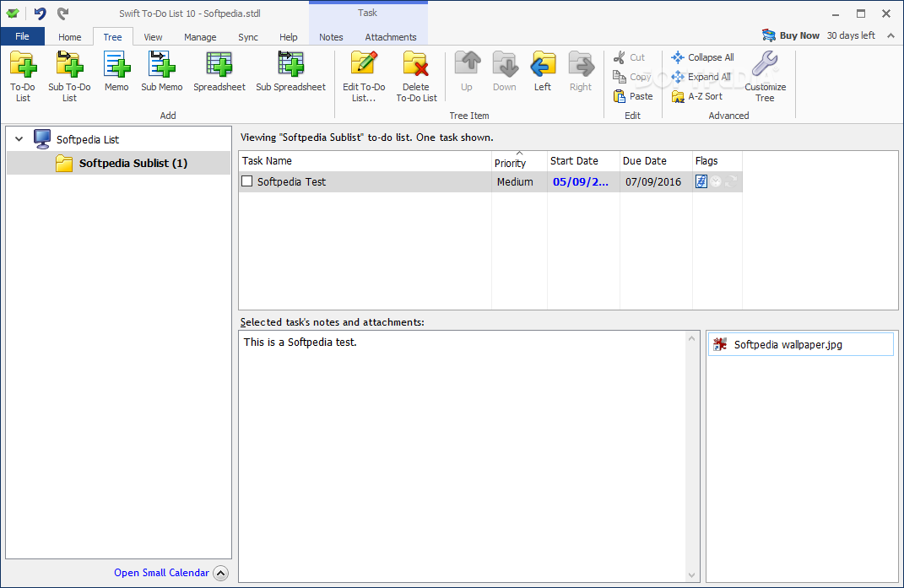Move tree item Up
The width and height of the screenshot is (904, 588).
467,72
